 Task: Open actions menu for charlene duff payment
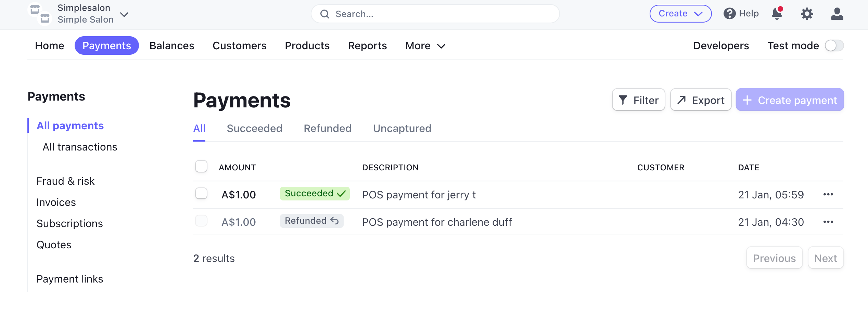pyautogui.click(x=828, y=222)
